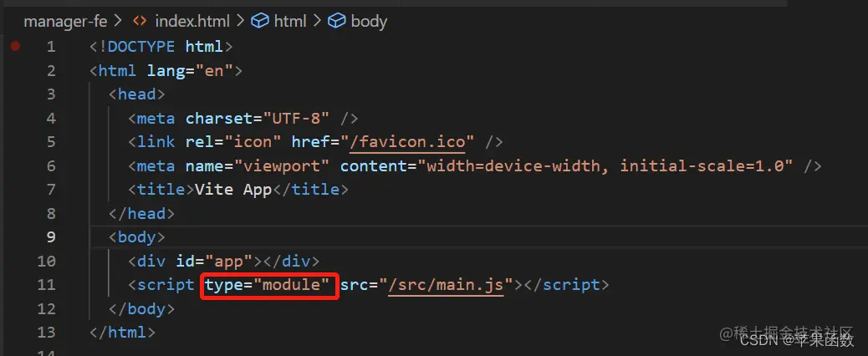Image resolution: width=868 pixels, height=356 pixels.
Task: Click id="app" attribute
Action: coord(214,261)
